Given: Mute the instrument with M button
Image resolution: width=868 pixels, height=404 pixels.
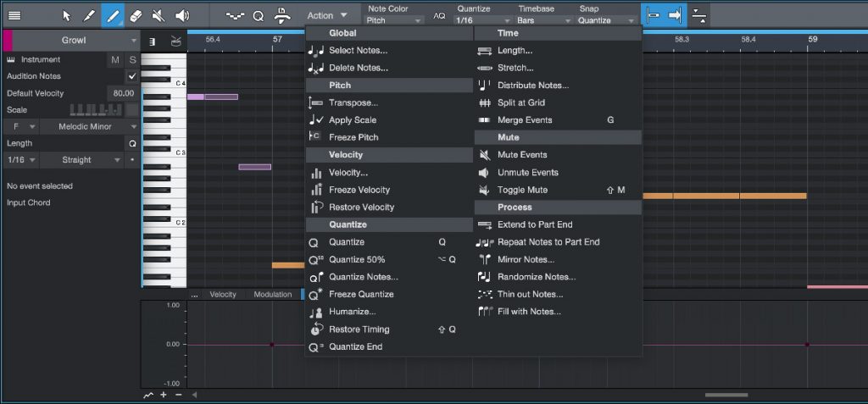Looking at the screenshot, I should pyautogui.click(x=115, y=60).
